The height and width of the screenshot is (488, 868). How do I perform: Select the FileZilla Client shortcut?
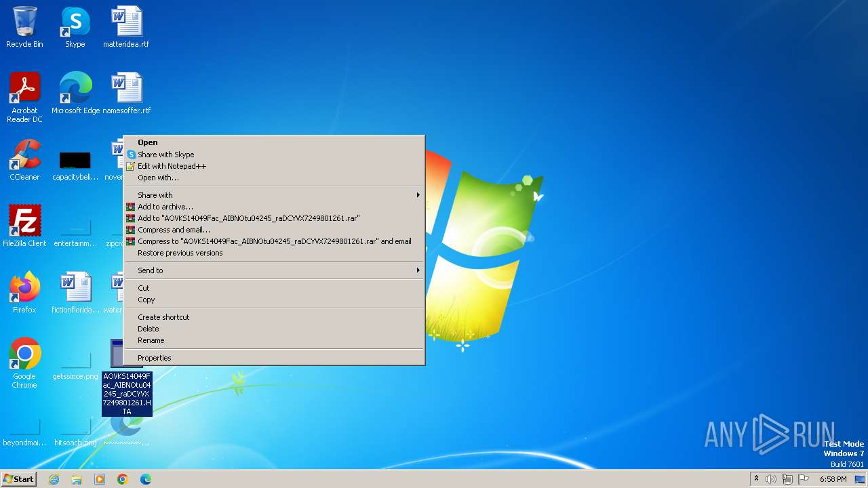[x=24, y=226]
